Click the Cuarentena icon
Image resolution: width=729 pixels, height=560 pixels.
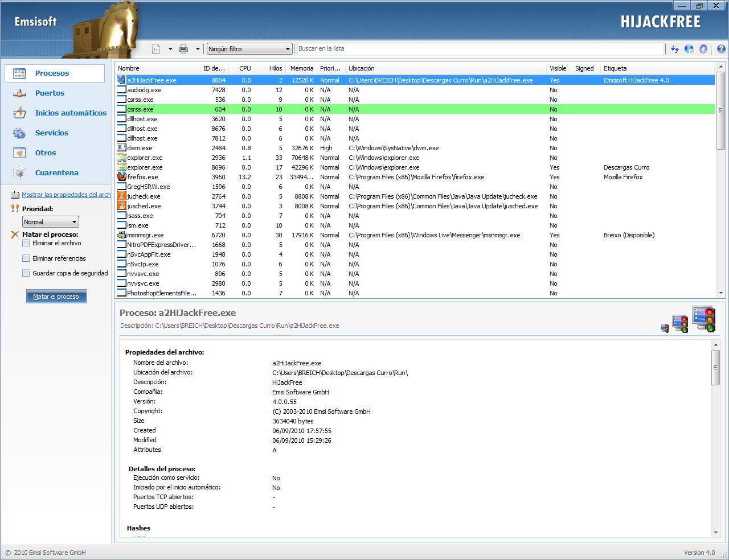[19, 173]
